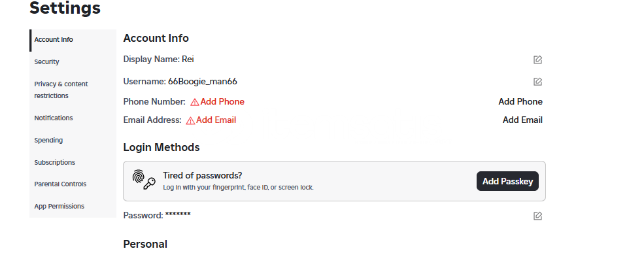This screenshot has height=253, width=644.
Task: Click the red Add Phone link
Action: 222,101
